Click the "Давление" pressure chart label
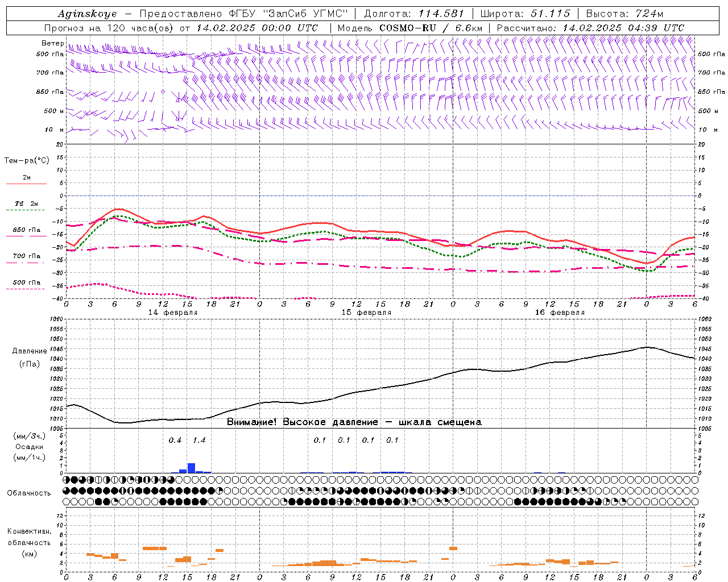 tap(30, 351)
